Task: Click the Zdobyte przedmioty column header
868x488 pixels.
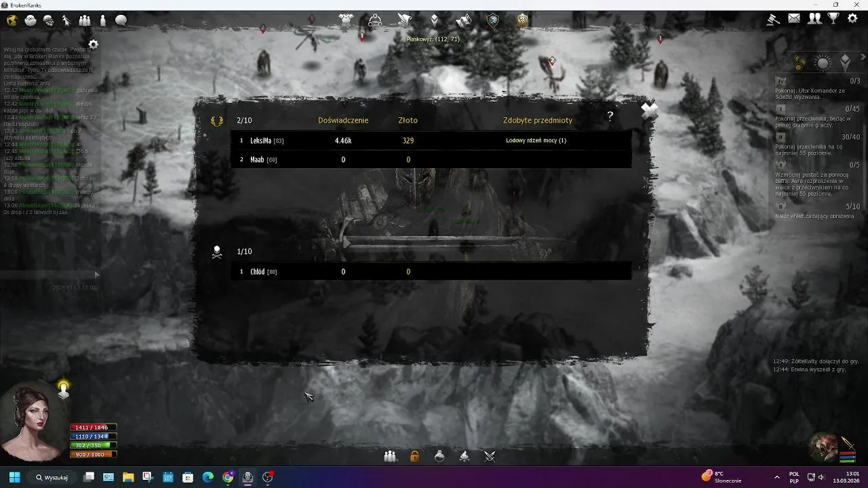Action: point(538,120)
